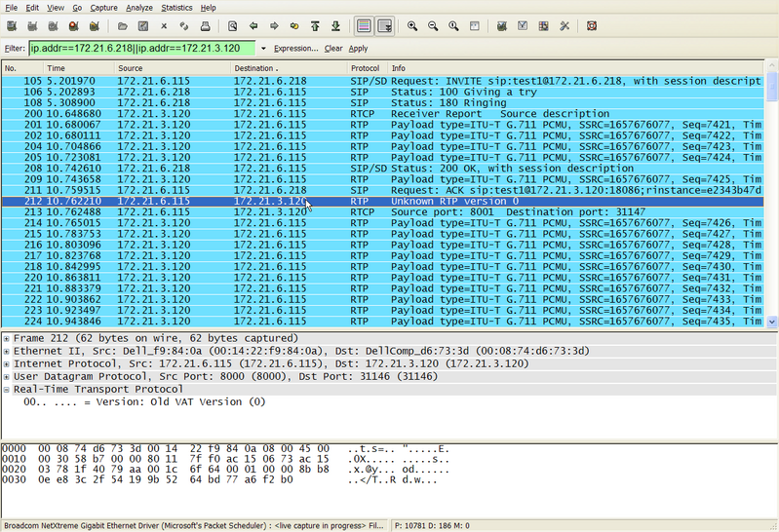This screenshot has height=532, width=779.
Task: Toggle auto scroll in live capture
Action: point(384,26)
